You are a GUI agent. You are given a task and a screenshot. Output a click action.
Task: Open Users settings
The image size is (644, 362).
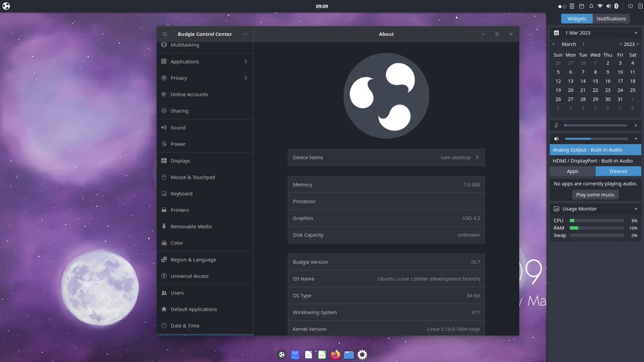[205, 293]
